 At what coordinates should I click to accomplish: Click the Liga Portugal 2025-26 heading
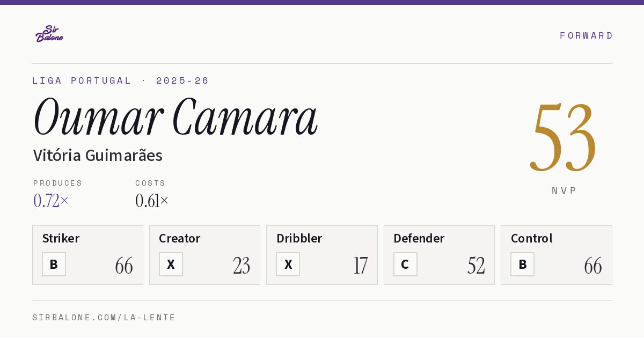point(121,80)
